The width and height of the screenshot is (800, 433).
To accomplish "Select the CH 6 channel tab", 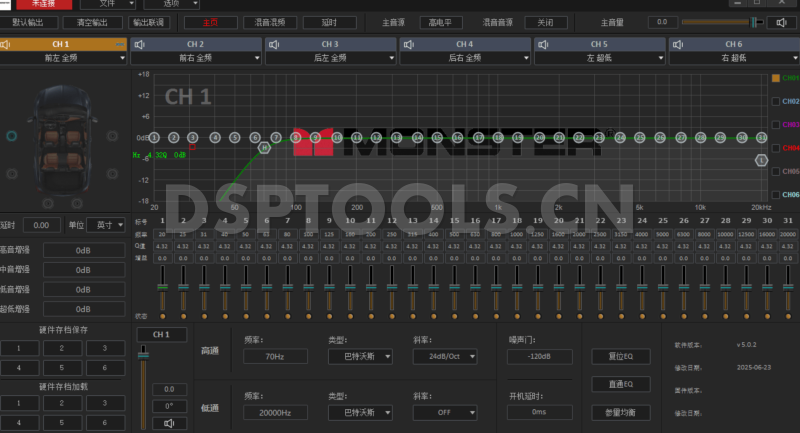I will [x=734, y=44].
